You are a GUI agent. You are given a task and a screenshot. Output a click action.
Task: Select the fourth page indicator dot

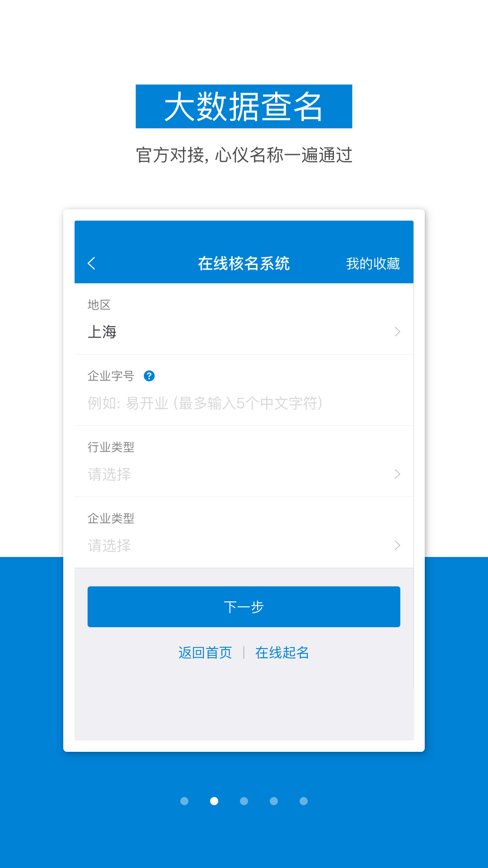pyautogui.click(x=274, y=801)
